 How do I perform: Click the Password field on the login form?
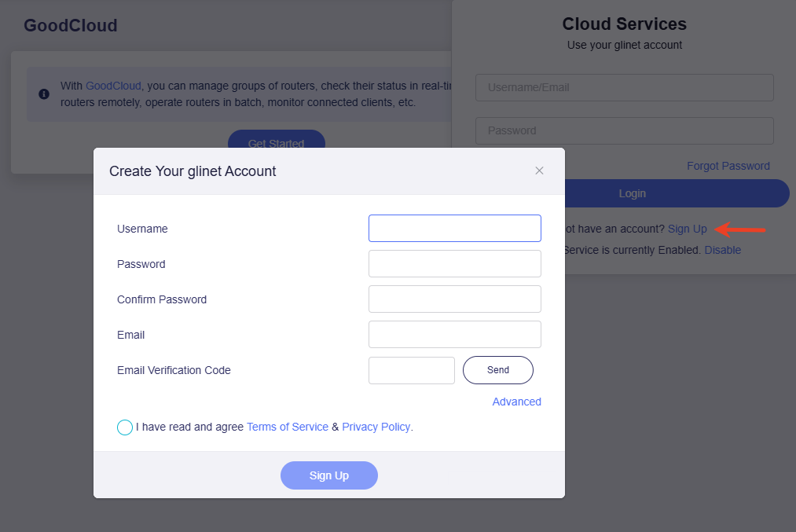[x=624, y=130]
